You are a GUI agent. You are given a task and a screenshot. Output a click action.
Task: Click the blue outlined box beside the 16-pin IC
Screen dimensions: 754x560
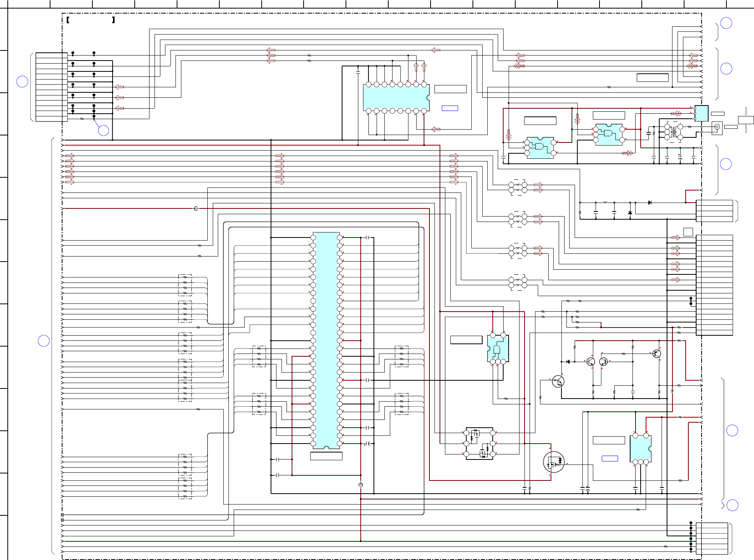(x=450, y=108)
